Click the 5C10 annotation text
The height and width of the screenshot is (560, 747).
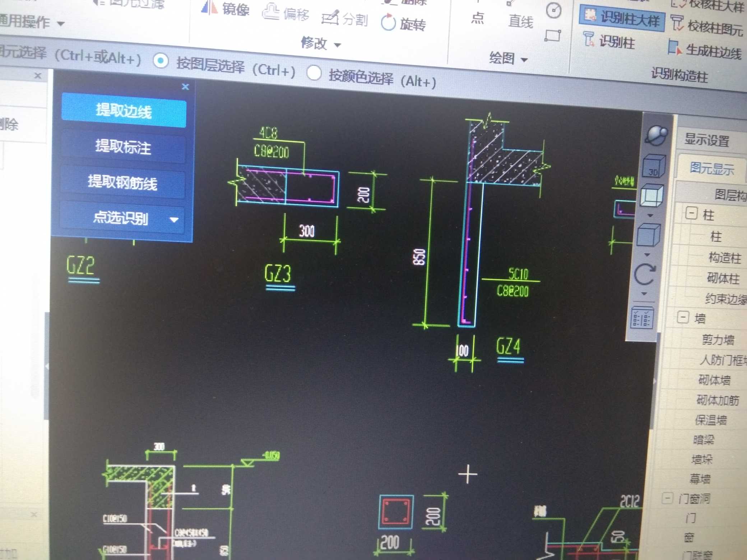519,274
